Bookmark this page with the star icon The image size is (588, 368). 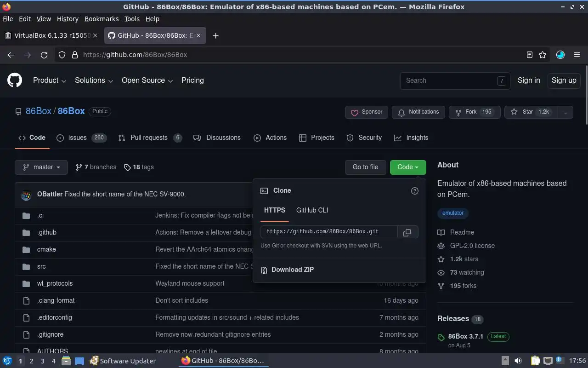pos(543,55)
